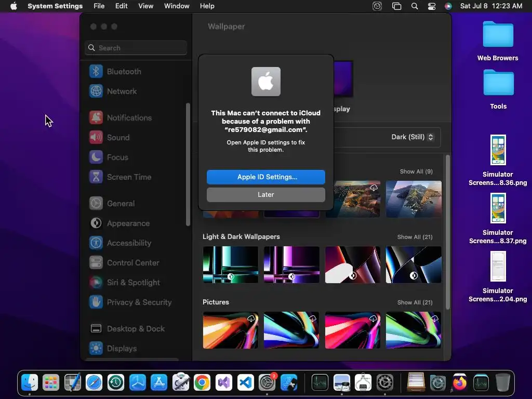This screenshot has width=532, height=399.
Task: Click the wallpaper list vertical scrollbar
Action: point(447,232)
